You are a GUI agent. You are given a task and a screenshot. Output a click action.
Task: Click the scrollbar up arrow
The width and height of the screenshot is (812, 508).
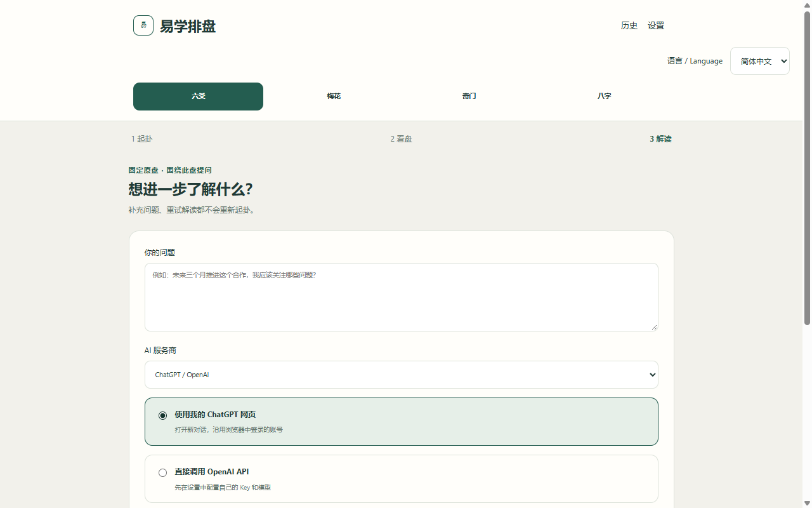click(x=807, y=5)
